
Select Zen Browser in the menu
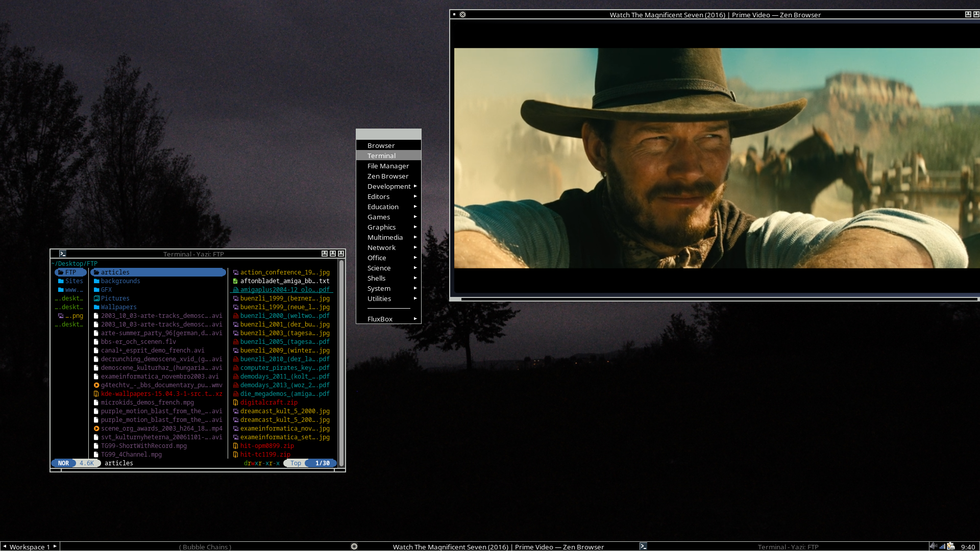click(x=388, y=176)
